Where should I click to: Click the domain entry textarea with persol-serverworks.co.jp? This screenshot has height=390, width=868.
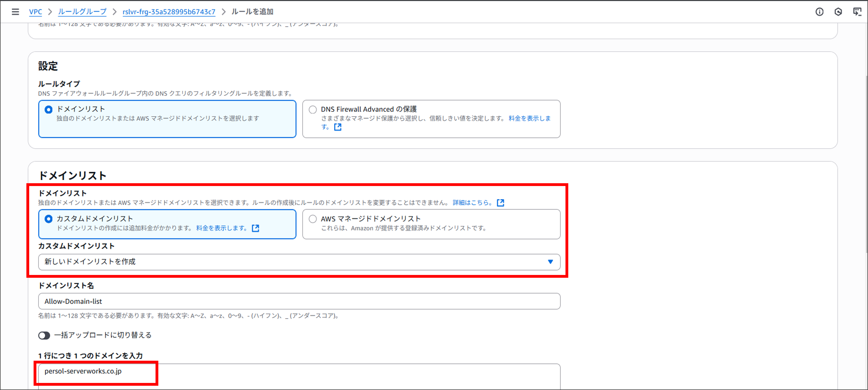pyautogui.click(x=299, y=377)
